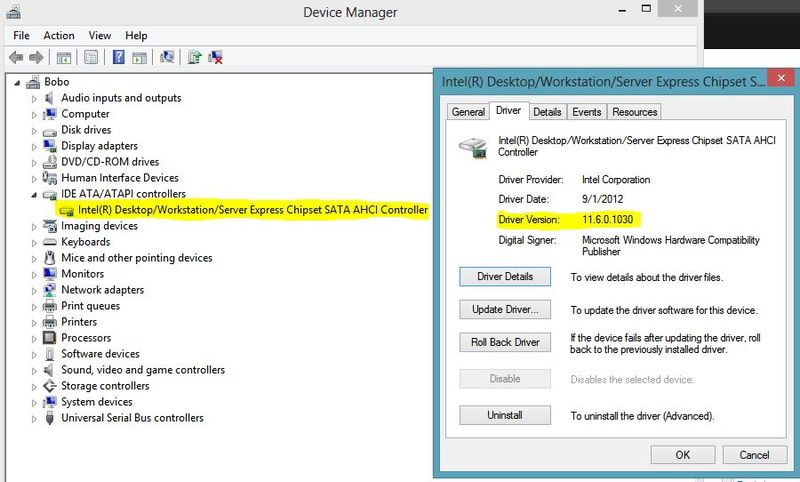Collapse the Bobo root node
The height and width of the screenshot is (482, 800).
17,83
